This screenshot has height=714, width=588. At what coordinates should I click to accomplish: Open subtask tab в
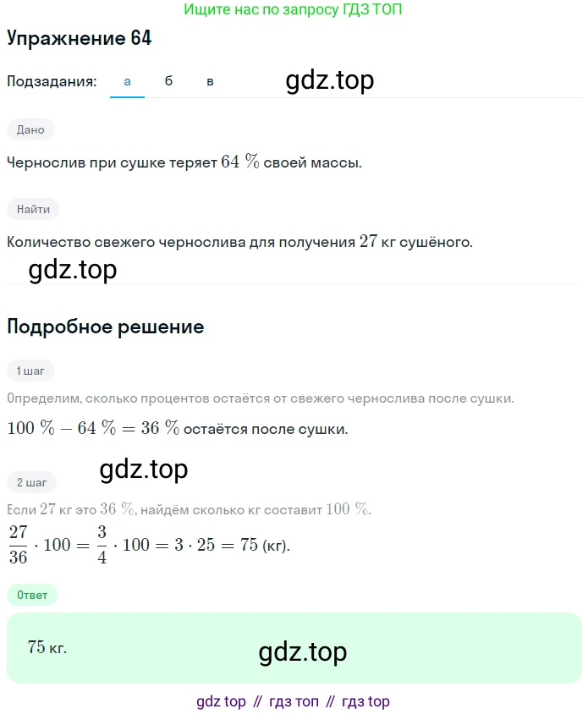[x=210, y=81]
